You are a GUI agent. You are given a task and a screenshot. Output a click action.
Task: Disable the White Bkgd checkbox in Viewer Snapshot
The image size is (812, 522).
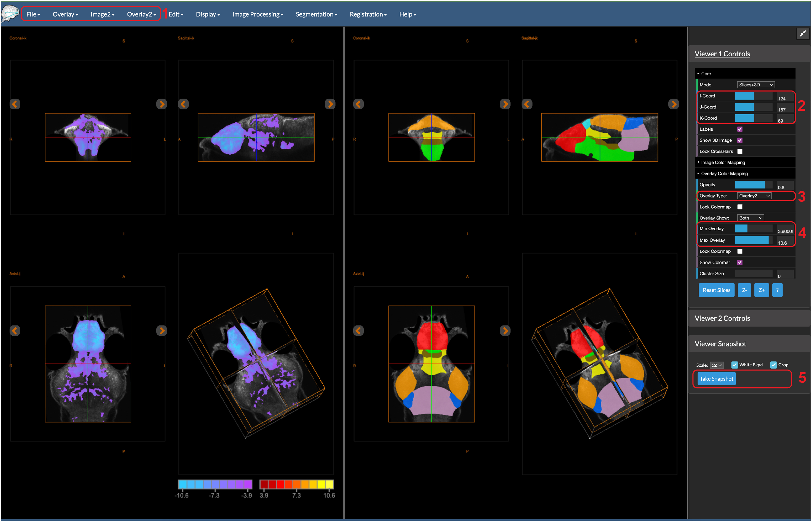pyautogui.click(x=735, y=365)
